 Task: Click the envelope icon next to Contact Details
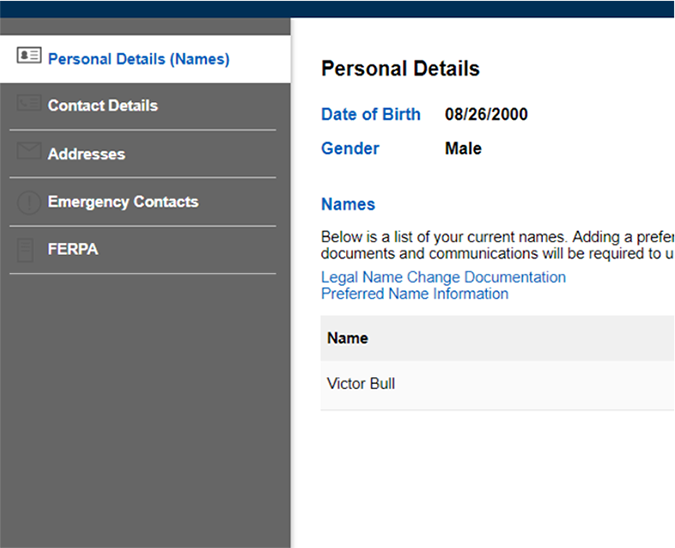(x=28, y=104)
